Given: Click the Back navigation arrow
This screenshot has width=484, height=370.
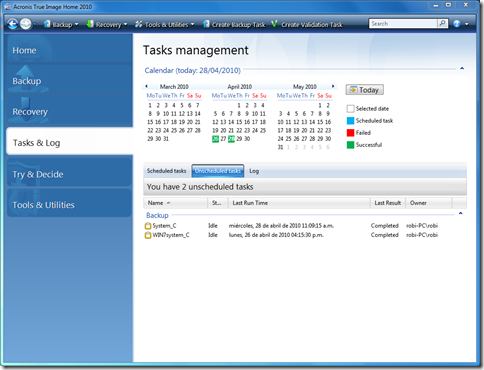Looking at the screenshot, I should pyautogui.click(x=13, y=24).
